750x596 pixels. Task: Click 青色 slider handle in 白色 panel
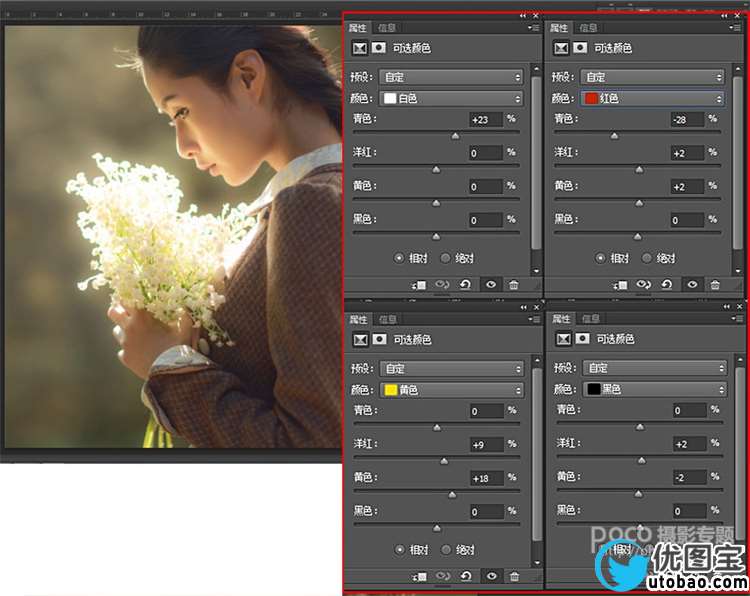[x=455, y=136]
